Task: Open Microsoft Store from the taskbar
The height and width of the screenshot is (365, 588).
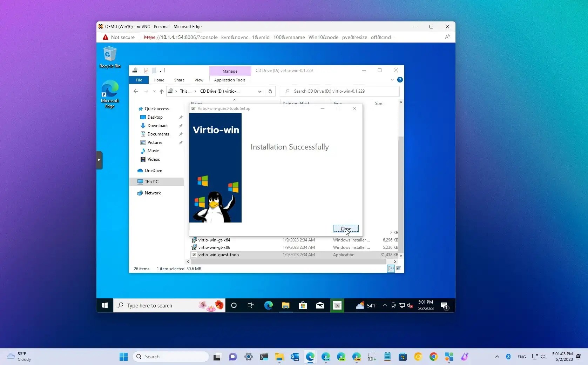Action: point(303,305)
